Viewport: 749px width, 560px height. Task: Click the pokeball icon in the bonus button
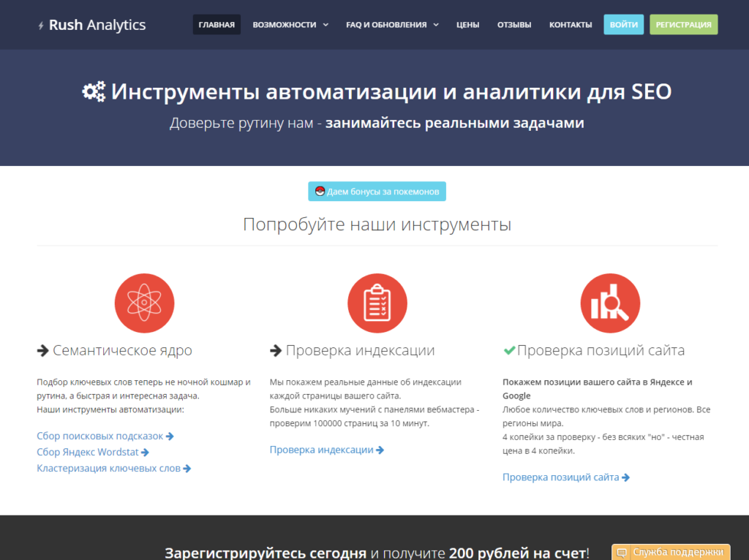[320, 192]
